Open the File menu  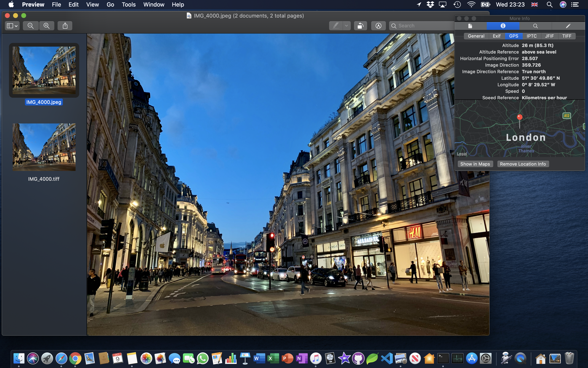[x=56, y=4]
